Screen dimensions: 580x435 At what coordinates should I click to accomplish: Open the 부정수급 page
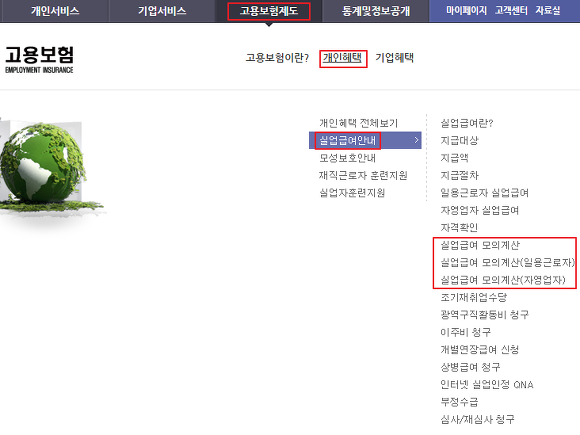pos(459,402)
